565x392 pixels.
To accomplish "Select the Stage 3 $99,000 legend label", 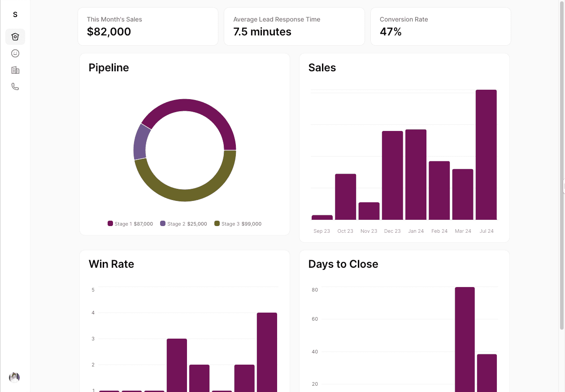I will pos(241,224).
